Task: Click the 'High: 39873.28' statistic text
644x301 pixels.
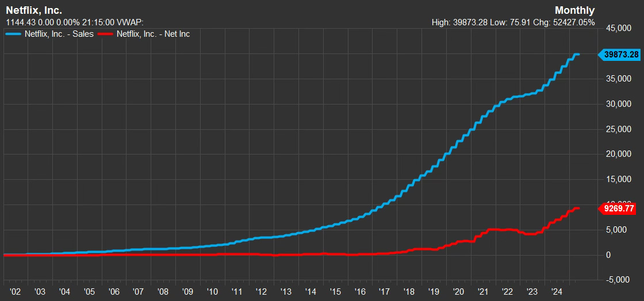Action: (x=459, y=22)
